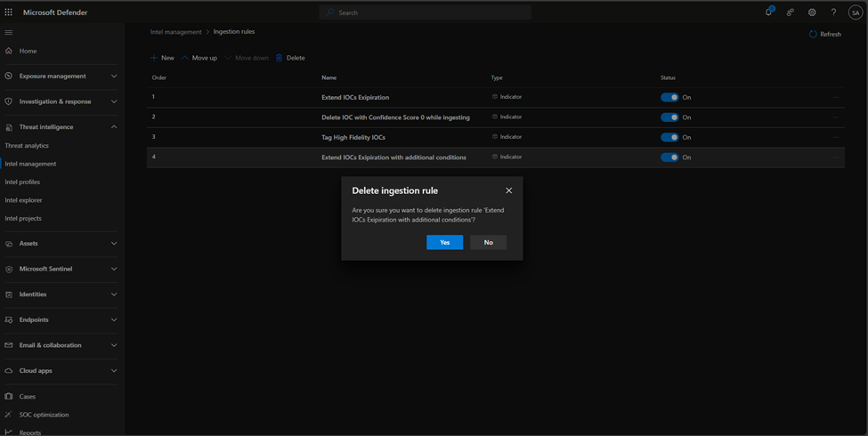The height and width of the screenshot is (436, 868).
Task: Expand Assets section chevron
Action: click(114, 244)
